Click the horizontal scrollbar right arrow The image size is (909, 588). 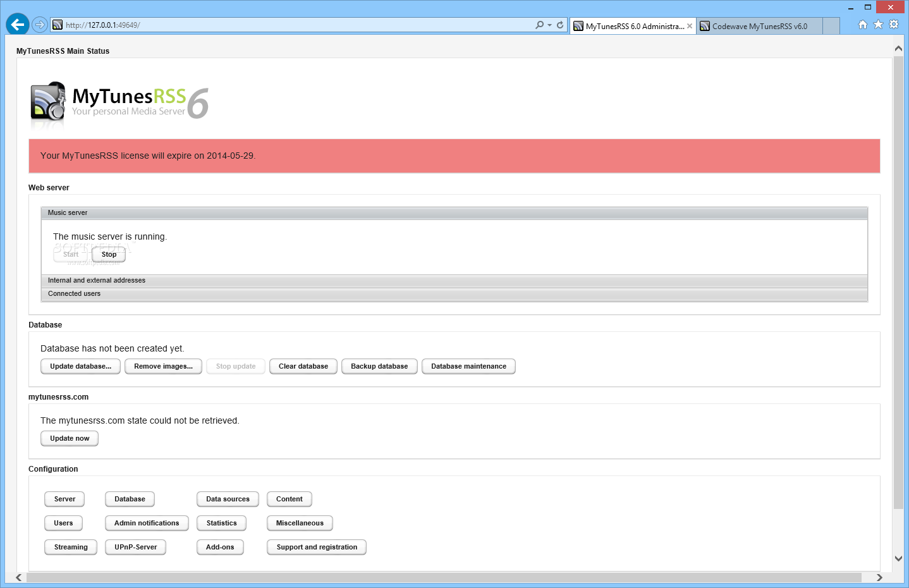pyautogui.click(x=879, y=578)
